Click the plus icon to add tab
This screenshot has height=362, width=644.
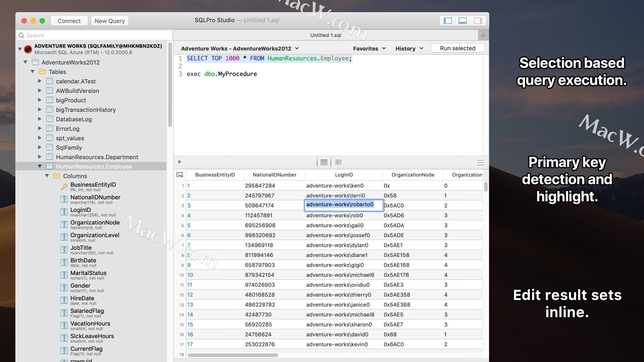coord(483,35)
